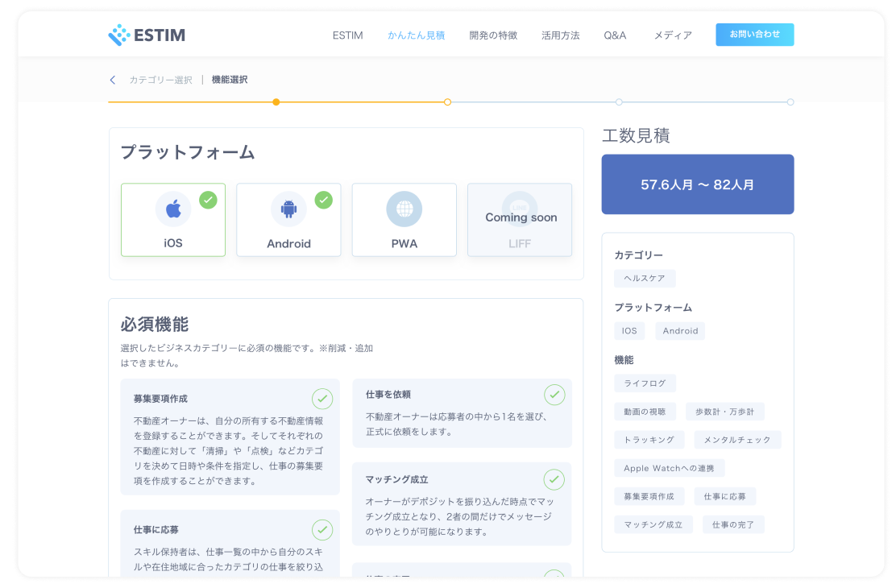Toggle the checkmark on 仕事に応募
The image size is (896, 588).
coord(322,530)
